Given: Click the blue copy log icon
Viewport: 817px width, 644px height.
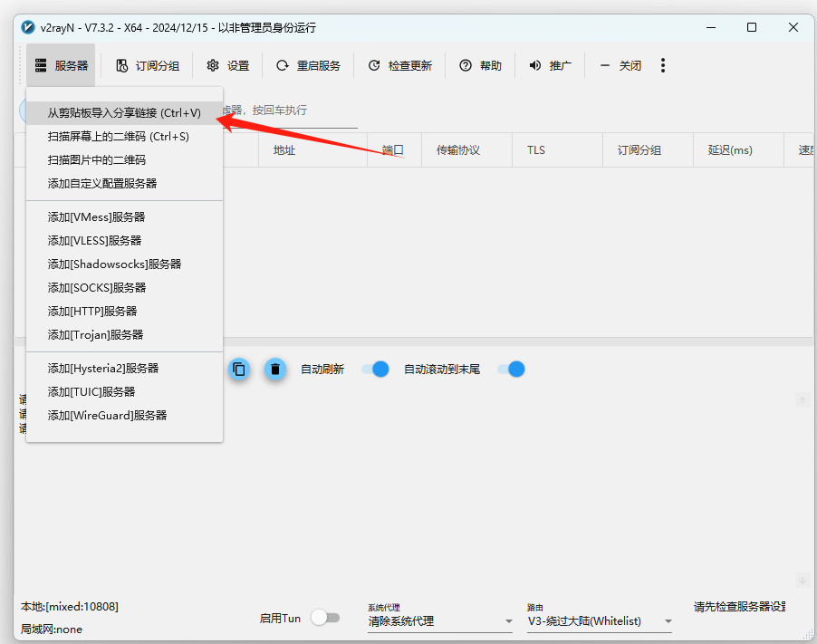Looking at the screenshot, I should point(239,370).
